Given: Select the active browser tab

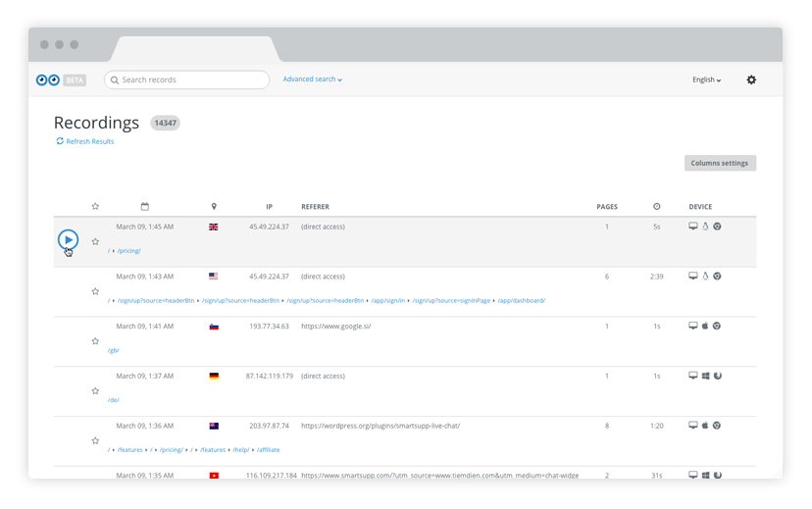Looking at the screenshot, I should pos(195,49).
